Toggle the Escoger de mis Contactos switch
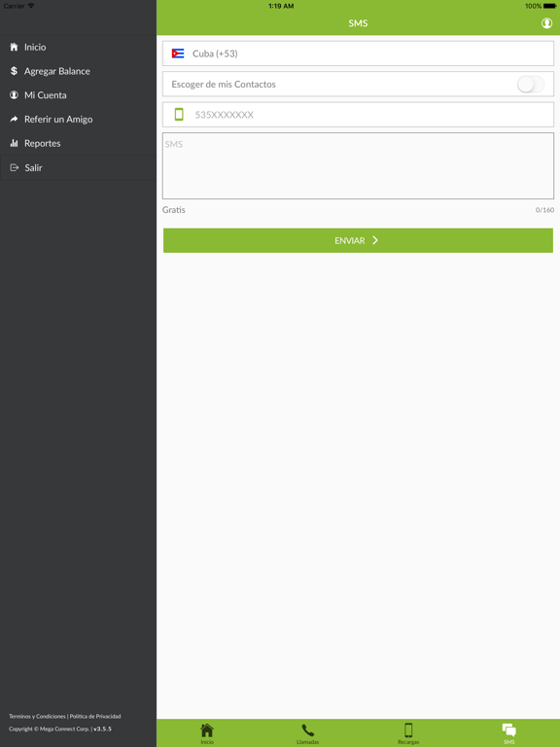 pos(531,85)
